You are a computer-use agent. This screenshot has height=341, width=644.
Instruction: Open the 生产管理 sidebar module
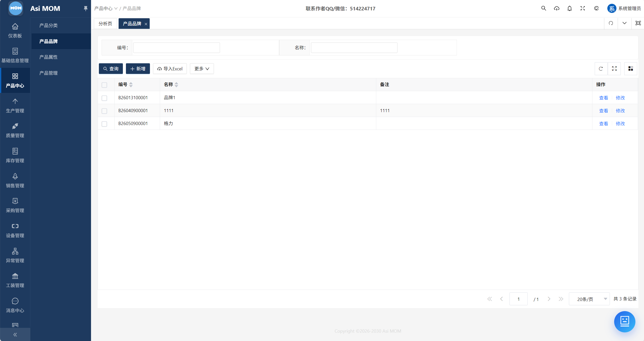(x=15, y=106)
